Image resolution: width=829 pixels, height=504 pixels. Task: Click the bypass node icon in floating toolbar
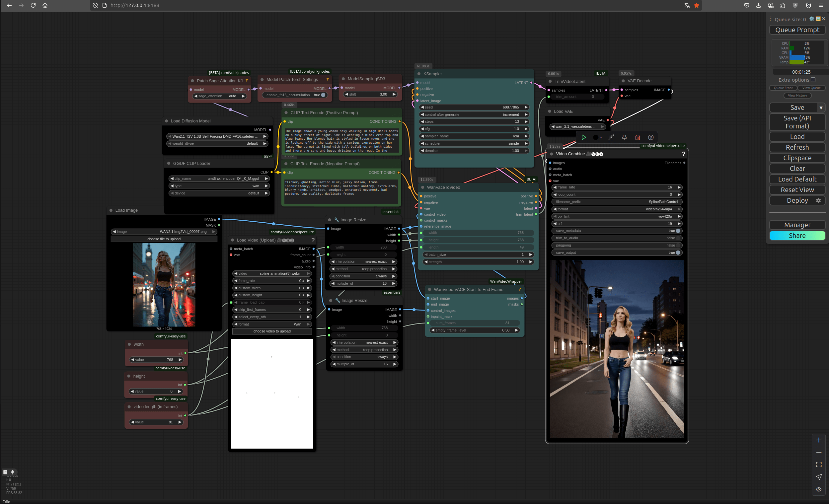click(611, 137)
